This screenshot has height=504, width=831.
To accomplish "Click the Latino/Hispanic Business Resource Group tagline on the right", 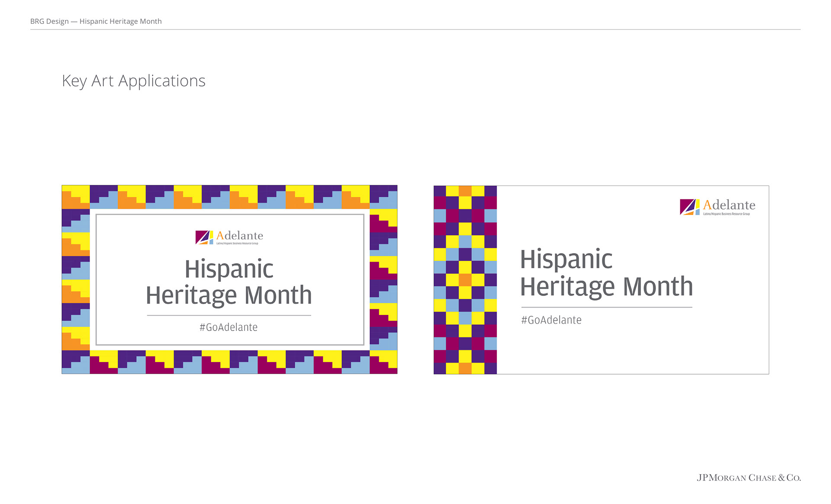I will click(726, 214).
